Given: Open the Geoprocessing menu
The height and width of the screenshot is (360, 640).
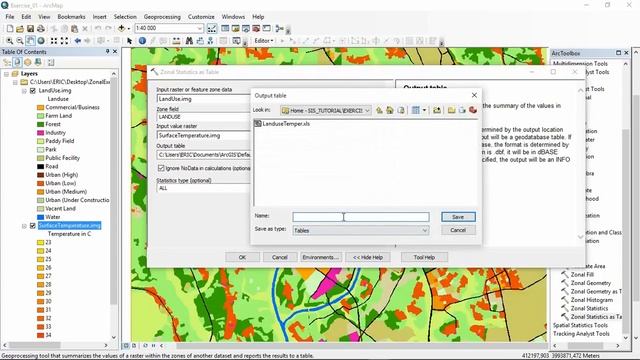Looking at the screenshot, I should point(162,17).
